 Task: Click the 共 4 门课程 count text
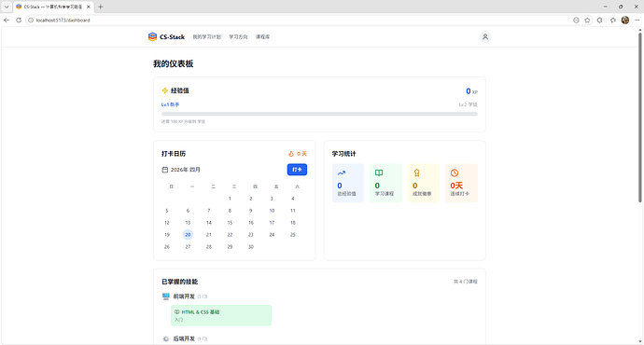pos(466,282)
